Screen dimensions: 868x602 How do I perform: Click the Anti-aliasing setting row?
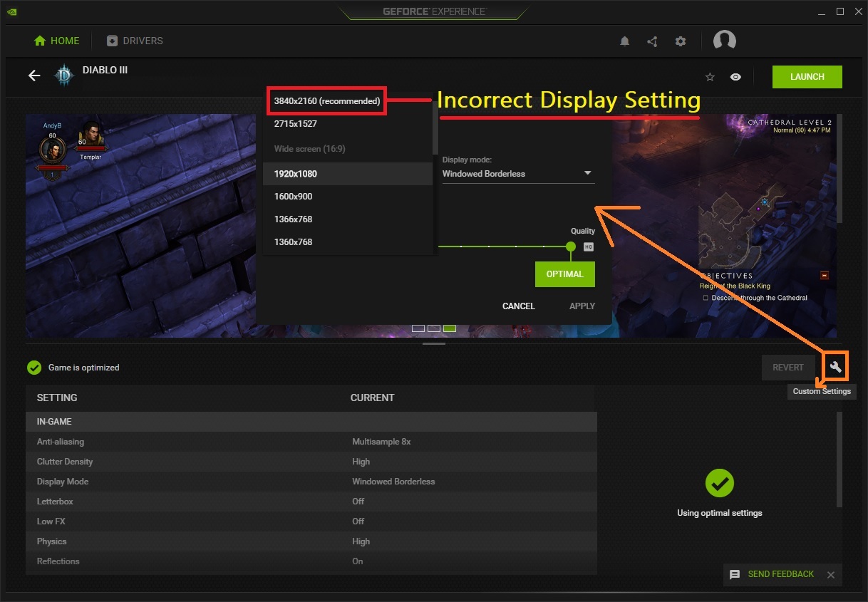[x=311, y=442]
